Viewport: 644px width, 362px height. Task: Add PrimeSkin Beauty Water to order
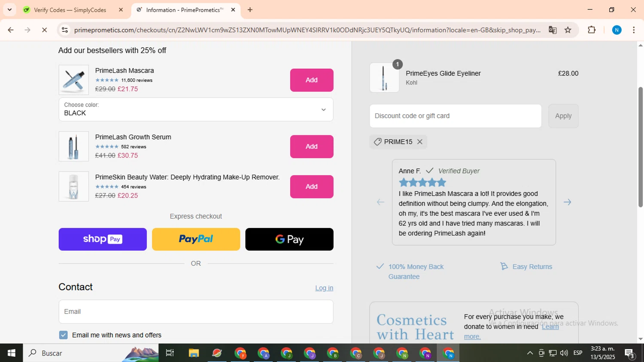[x=312, y=186]
